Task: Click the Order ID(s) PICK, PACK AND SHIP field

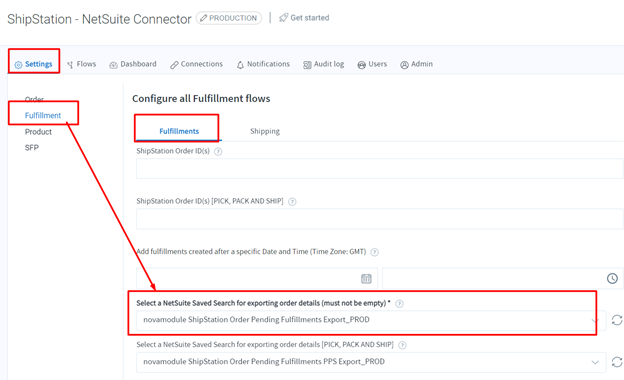Action: (x=379, y=219)
